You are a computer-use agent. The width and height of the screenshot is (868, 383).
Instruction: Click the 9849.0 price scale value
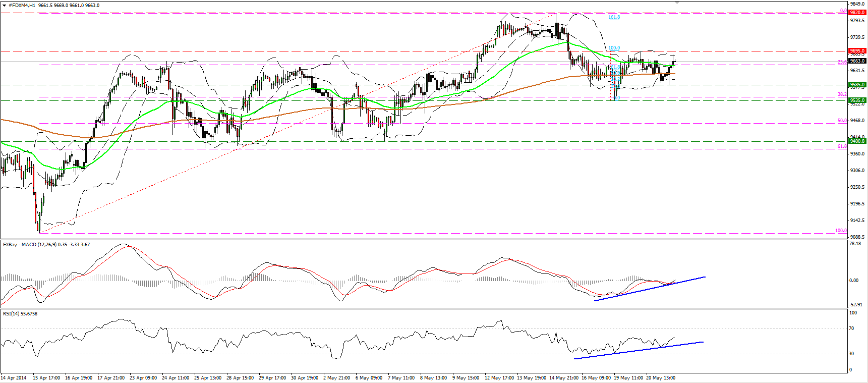pyautogui.click(x=857, y=4)
